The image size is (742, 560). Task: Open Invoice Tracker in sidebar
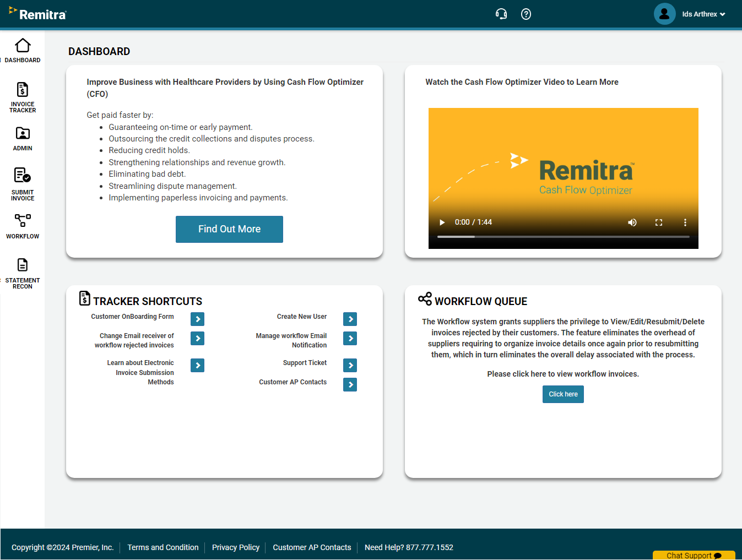pos(23,90)
